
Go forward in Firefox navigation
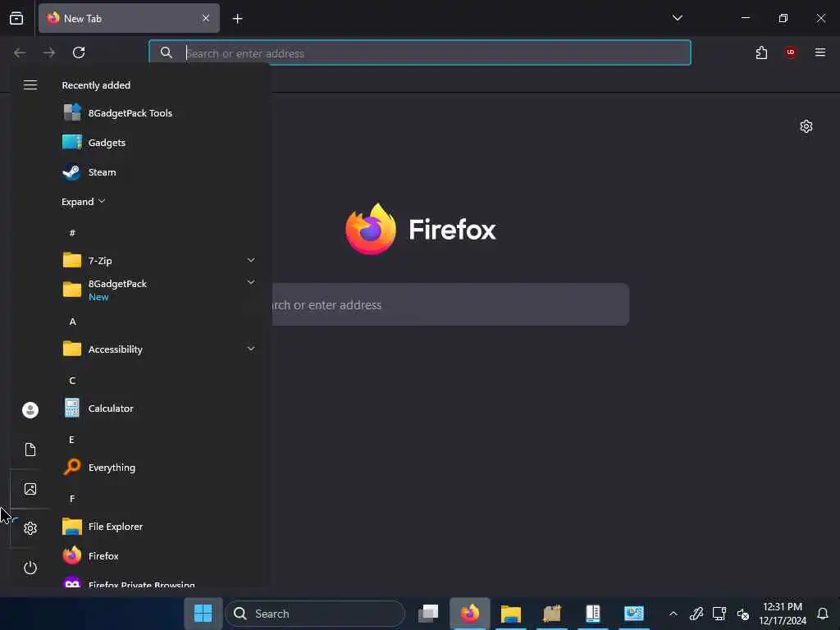49,52
